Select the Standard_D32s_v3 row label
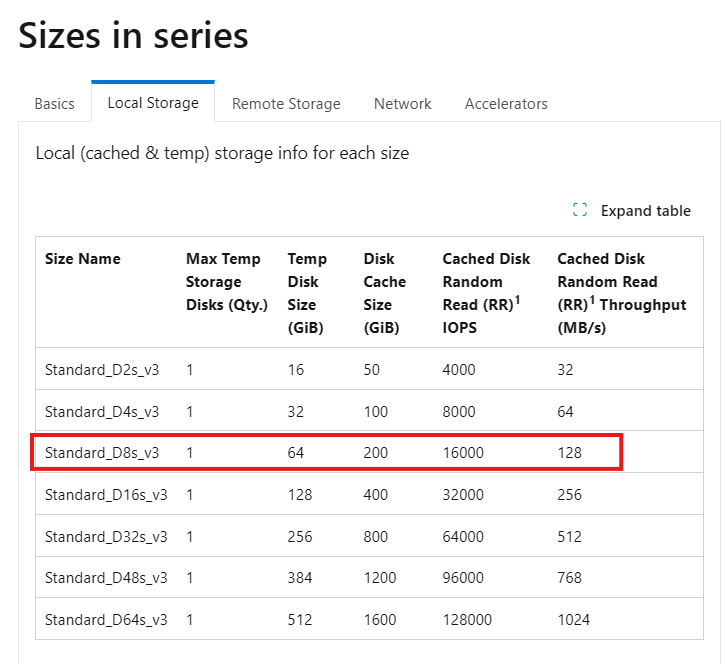728x664 pixels. click(106, 537)
